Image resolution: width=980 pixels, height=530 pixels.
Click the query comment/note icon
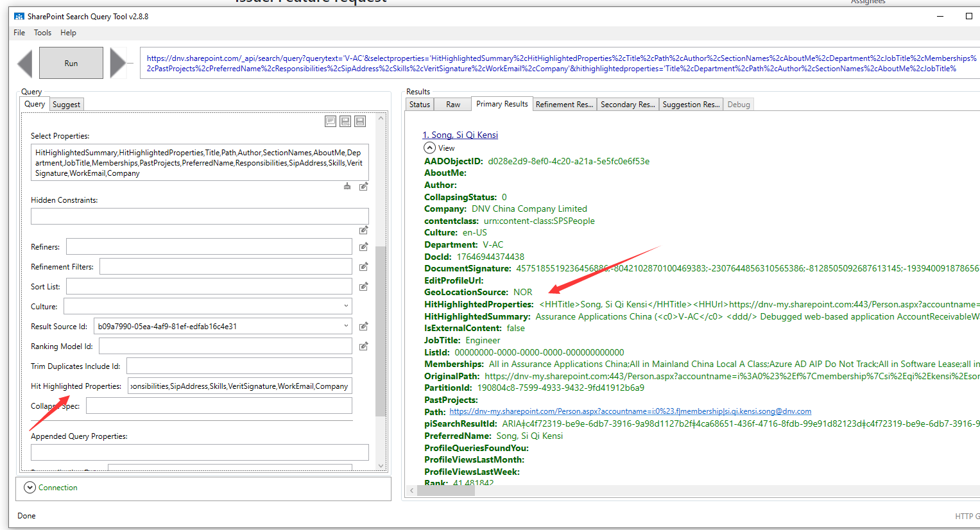pyautogui.click(x=331, y=121)
